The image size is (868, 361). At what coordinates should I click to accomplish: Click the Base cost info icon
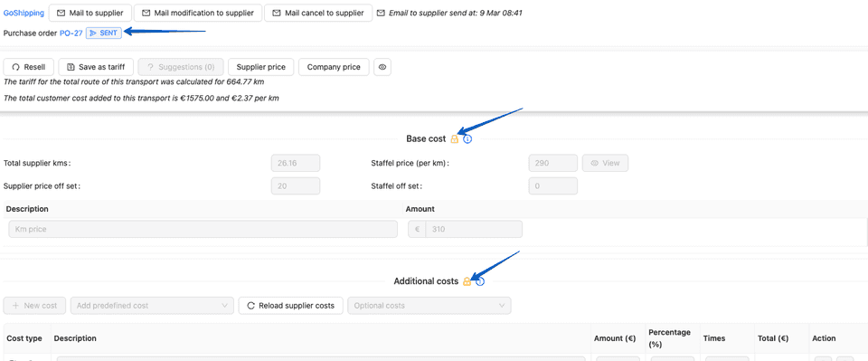pos(467,139)
